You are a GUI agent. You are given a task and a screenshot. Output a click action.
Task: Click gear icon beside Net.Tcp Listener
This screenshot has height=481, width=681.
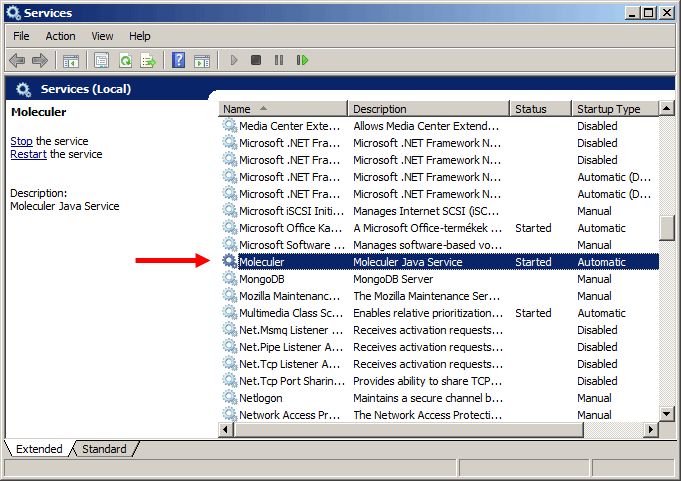click(230, 363)
